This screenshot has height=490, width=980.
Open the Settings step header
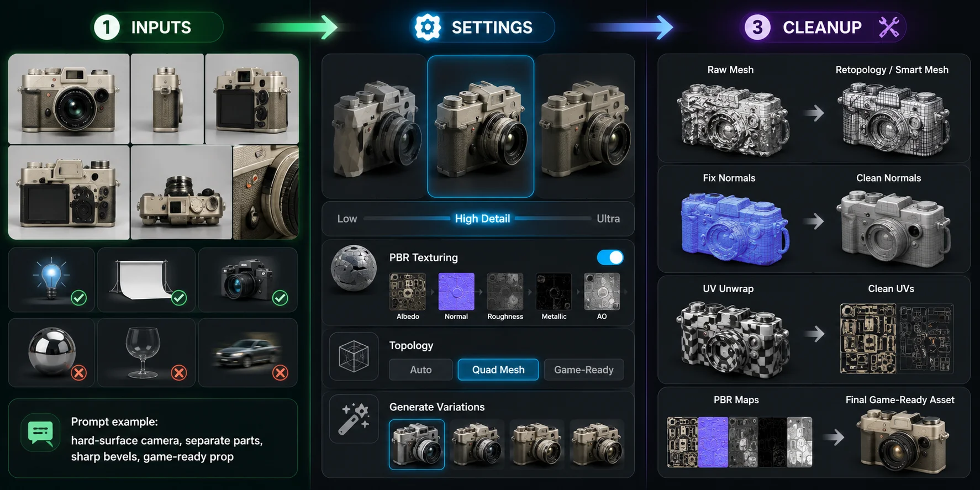483,27
